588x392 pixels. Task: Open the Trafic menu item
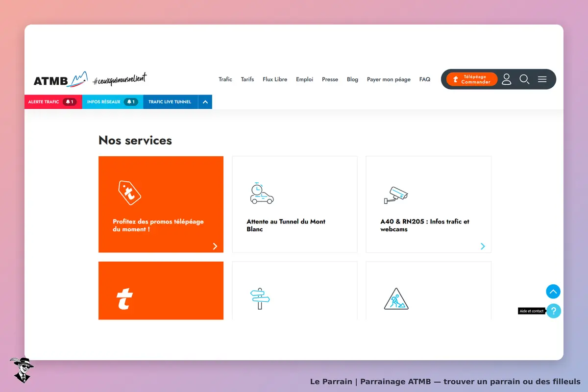pos(225,79)
